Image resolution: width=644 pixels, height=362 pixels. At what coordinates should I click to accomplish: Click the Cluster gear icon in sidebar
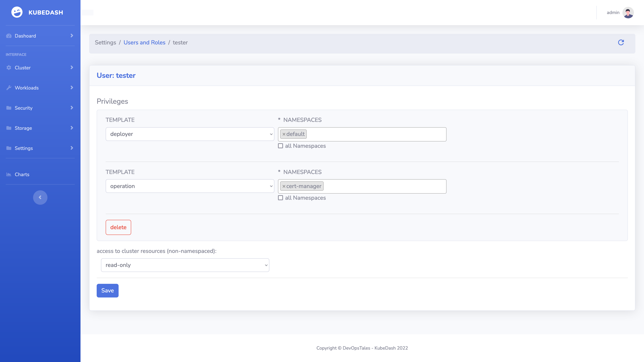[9, 68]
